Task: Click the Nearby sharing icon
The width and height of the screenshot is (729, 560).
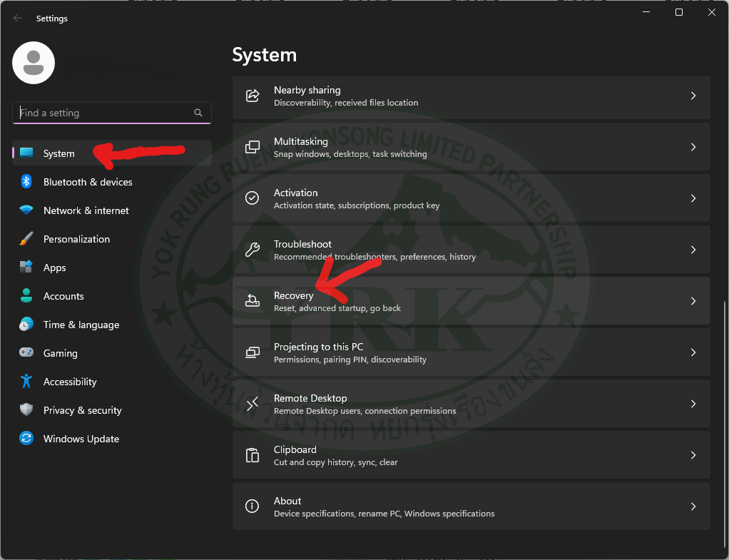Action: 253,96
